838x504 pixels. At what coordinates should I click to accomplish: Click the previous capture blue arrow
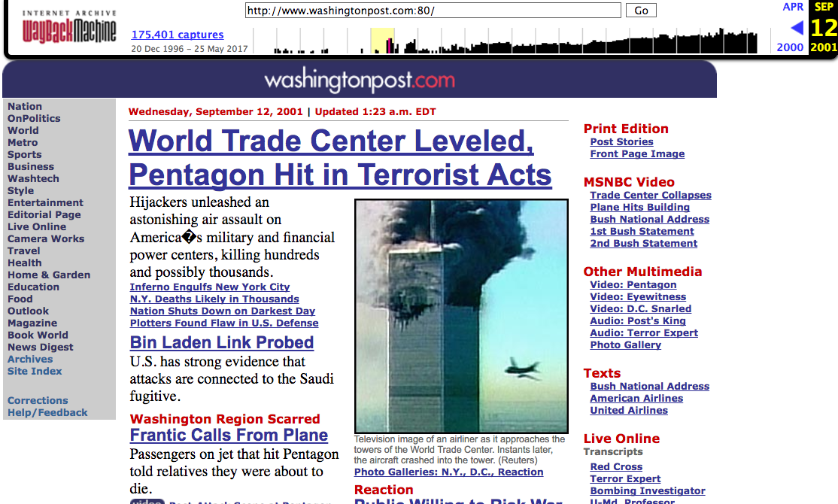[797, 28]
